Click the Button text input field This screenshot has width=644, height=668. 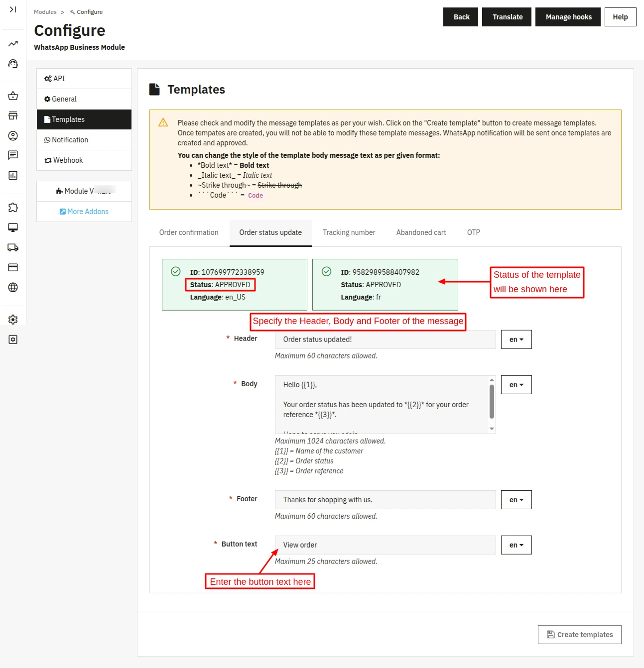click(x=385, y=545)
